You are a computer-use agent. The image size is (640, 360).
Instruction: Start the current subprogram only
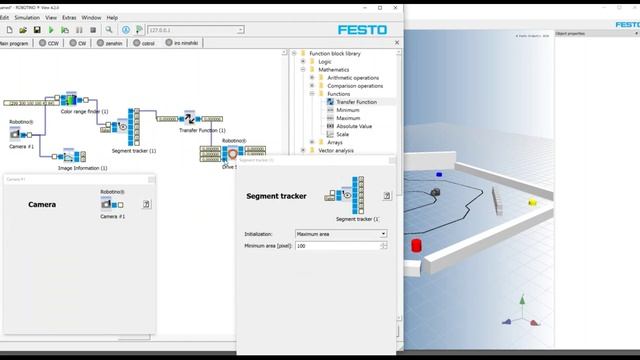[x=65, y=30]
